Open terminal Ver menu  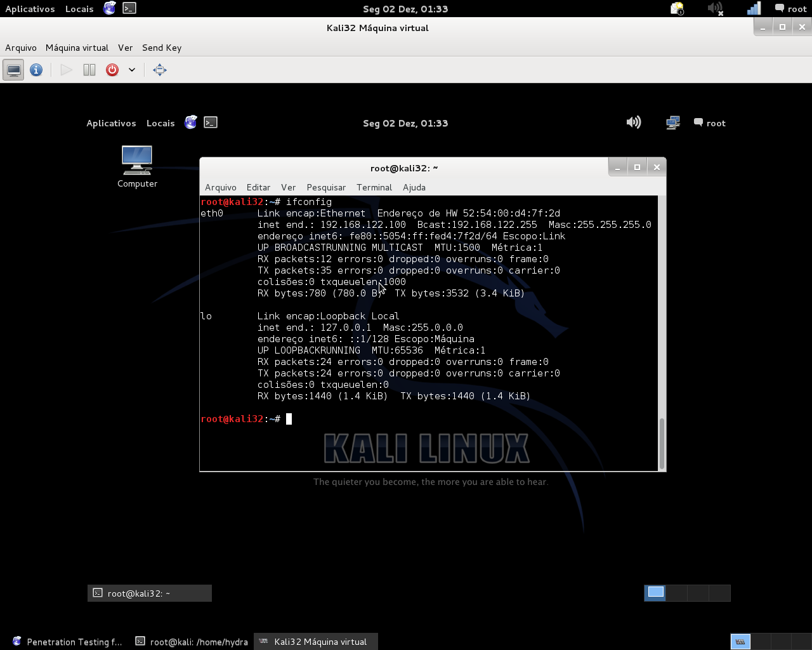pos(289,187)
